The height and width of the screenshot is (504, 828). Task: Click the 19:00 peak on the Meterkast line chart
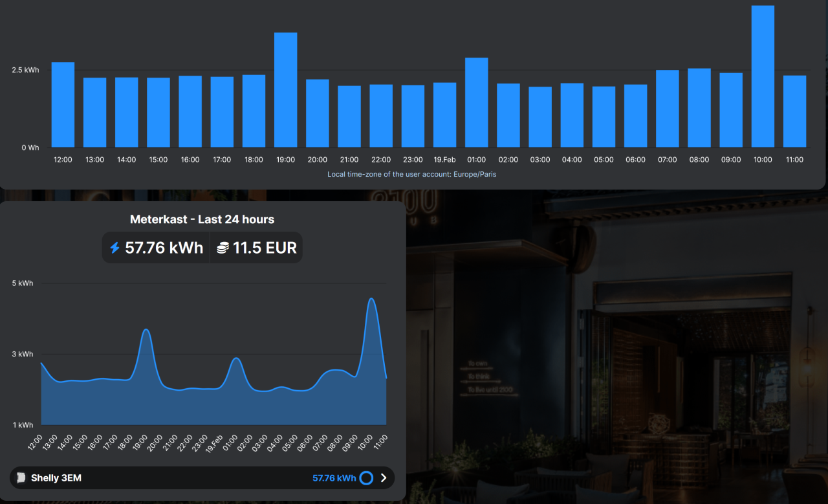(146, 331)
